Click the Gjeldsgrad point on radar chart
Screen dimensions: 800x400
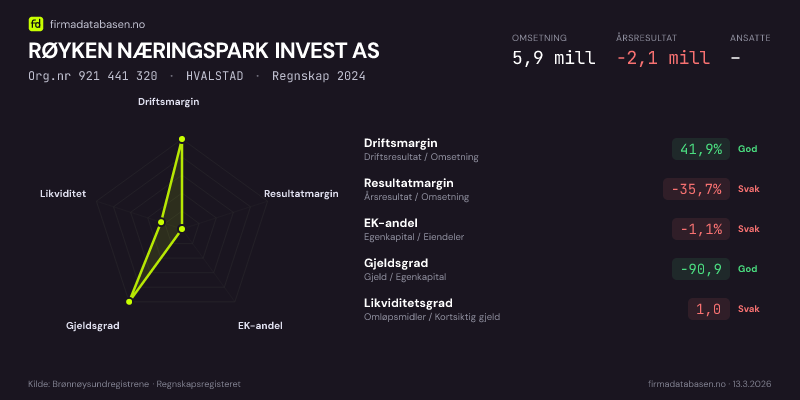click(x=129, y=300)
